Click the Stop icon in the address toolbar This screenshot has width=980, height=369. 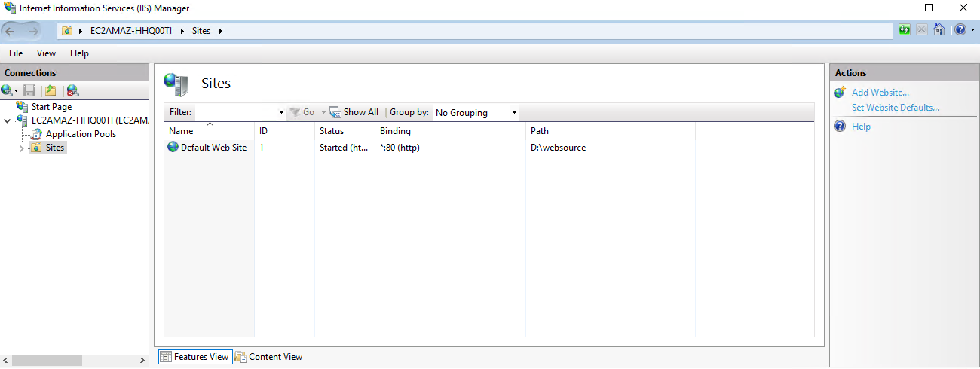[922, 30]
